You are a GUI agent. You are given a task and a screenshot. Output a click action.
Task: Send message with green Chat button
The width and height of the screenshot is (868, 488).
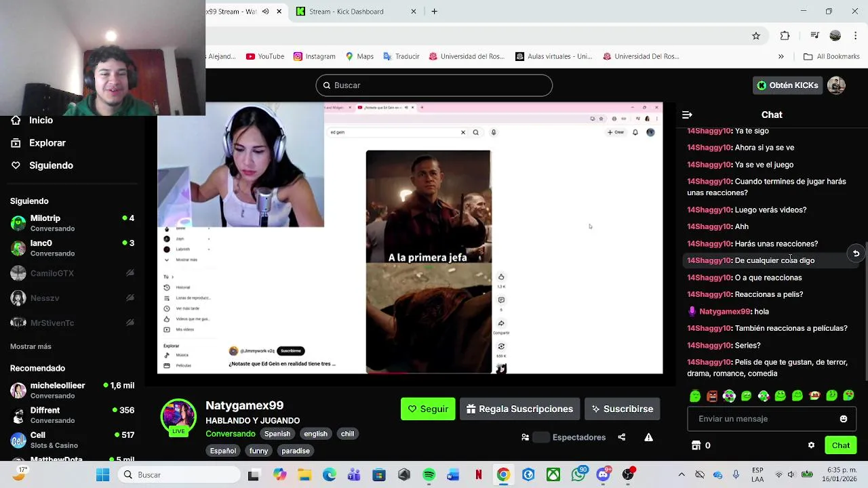841,445
